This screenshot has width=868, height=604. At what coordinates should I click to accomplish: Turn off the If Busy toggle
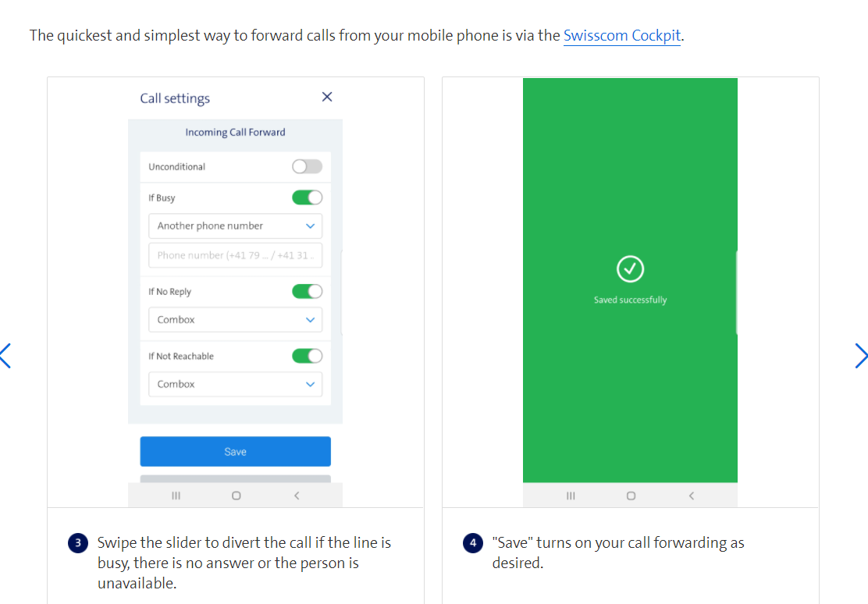[x=308, y=197]
